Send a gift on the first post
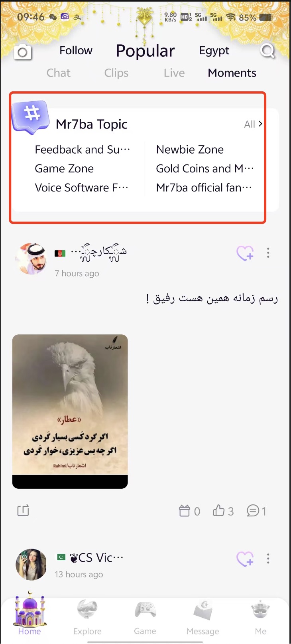Screen dimensions: 291x644 189,511
